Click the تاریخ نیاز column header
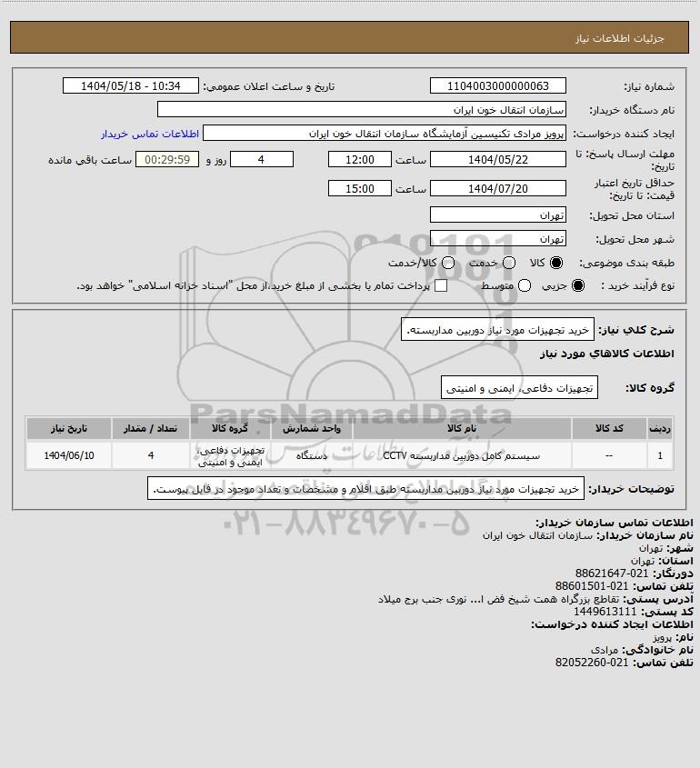This screenshot has height=768, width=700. point(68,429)
